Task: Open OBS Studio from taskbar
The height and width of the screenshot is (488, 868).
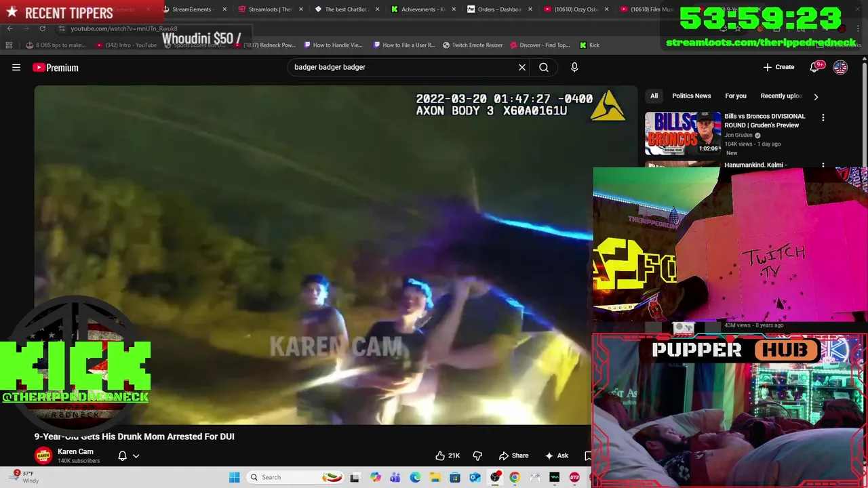Action: click(495, 477)
